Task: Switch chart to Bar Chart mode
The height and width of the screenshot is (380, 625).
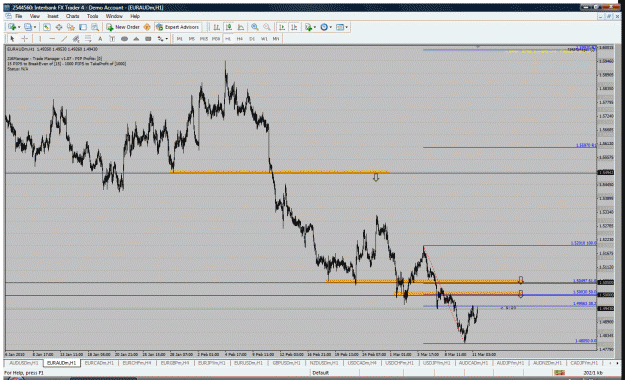Action: [x=216, y=27]
